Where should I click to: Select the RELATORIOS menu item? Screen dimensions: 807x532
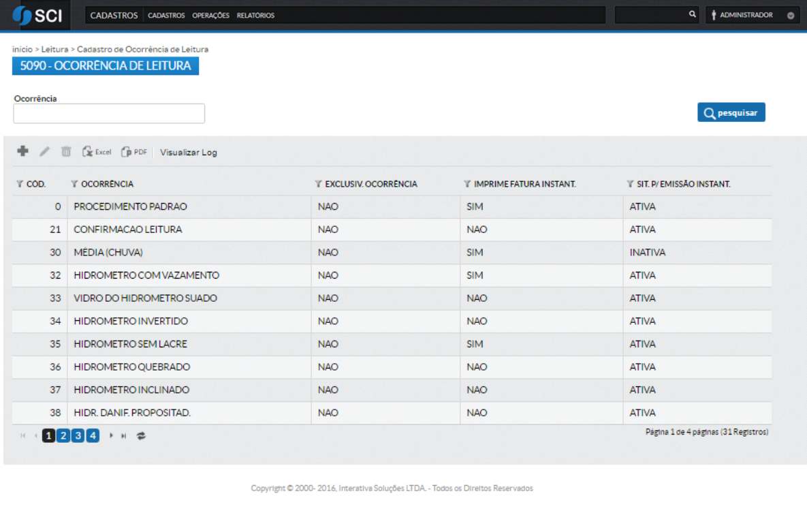[256, 14]
